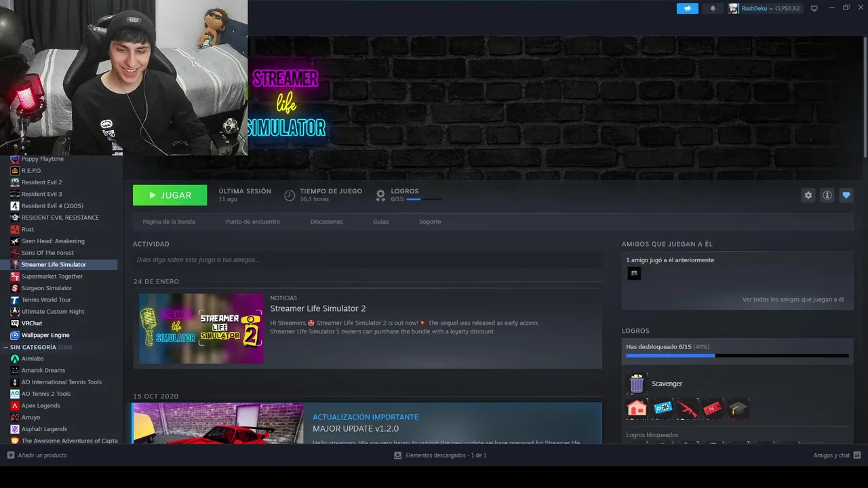Collapse the SIN CATEGORÍA section

point(6,347)
